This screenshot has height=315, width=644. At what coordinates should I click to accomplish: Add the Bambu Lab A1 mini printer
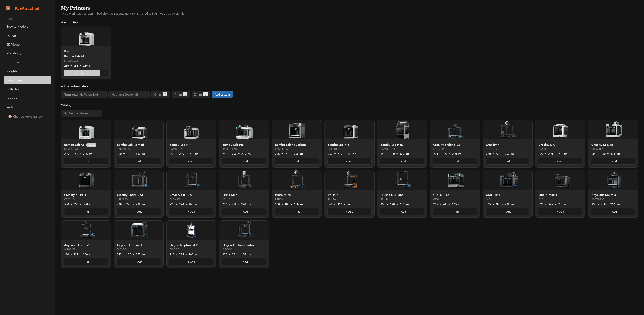[x=139, y=161]
